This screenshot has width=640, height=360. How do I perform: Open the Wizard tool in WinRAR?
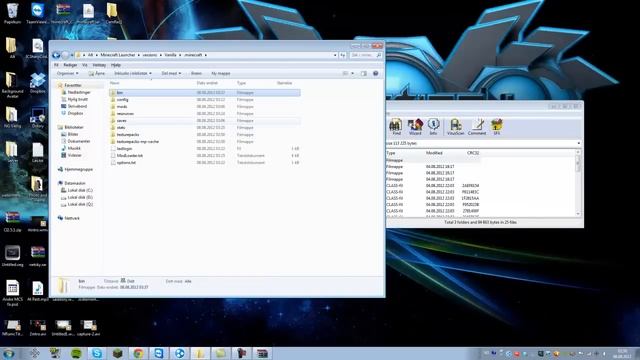click(x=415, y=127)
